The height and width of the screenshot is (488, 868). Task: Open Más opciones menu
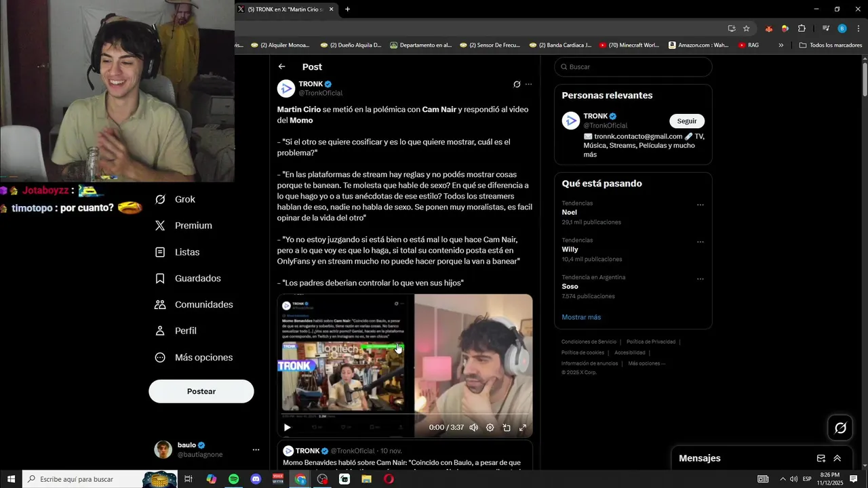pos(193,357)
